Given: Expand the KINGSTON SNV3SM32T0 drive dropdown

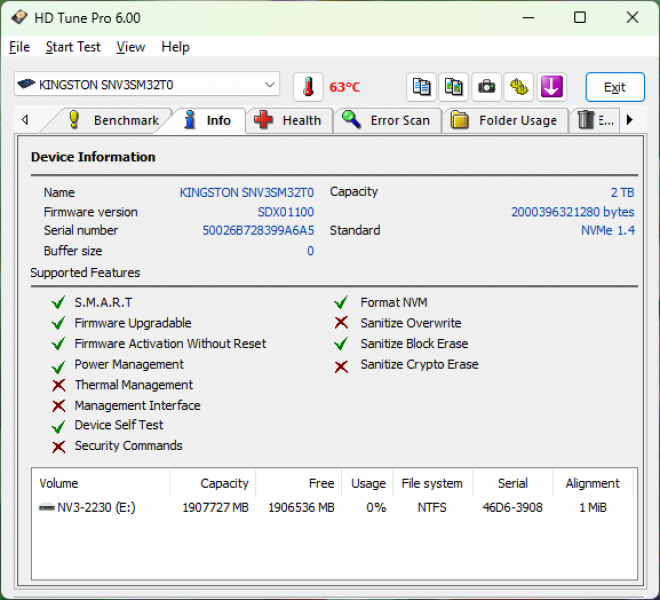Looking at the screenshot, I should (x=269, y=85).
